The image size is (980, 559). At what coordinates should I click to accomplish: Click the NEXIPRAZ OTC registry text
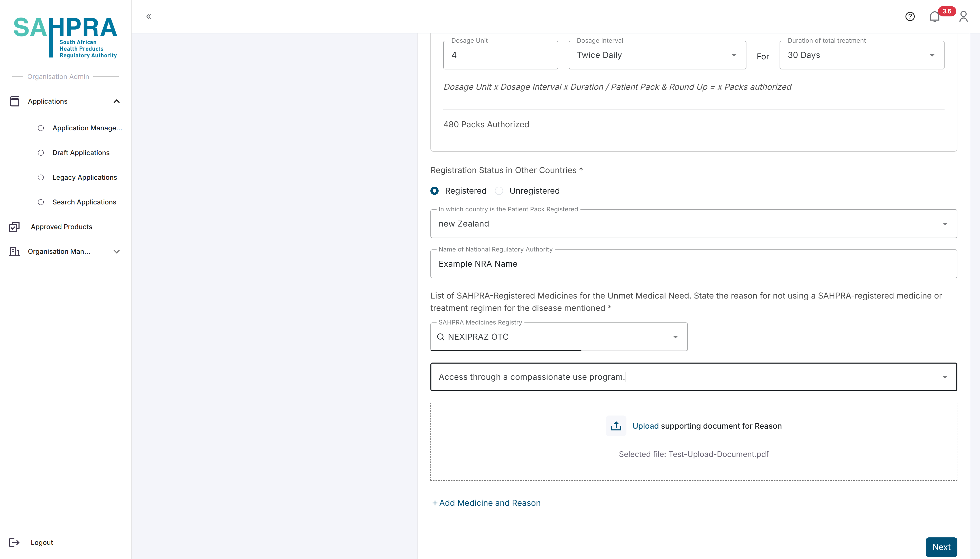pyautogui.click(x=478, y=337)
